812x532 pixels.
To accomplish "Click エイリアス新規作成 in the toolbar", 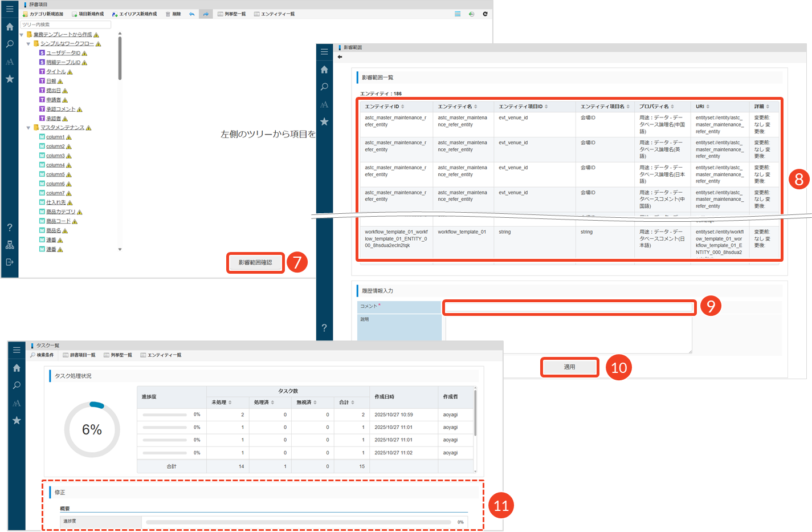I will tap(134, 14).
